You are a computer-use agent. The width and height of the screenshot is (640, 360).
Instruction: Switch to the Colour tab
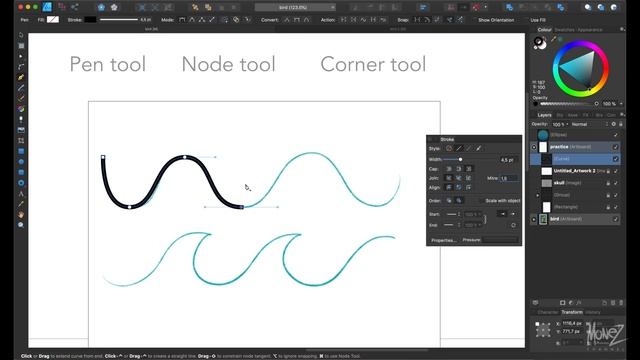pyautogui.click(x=544, y=30)
